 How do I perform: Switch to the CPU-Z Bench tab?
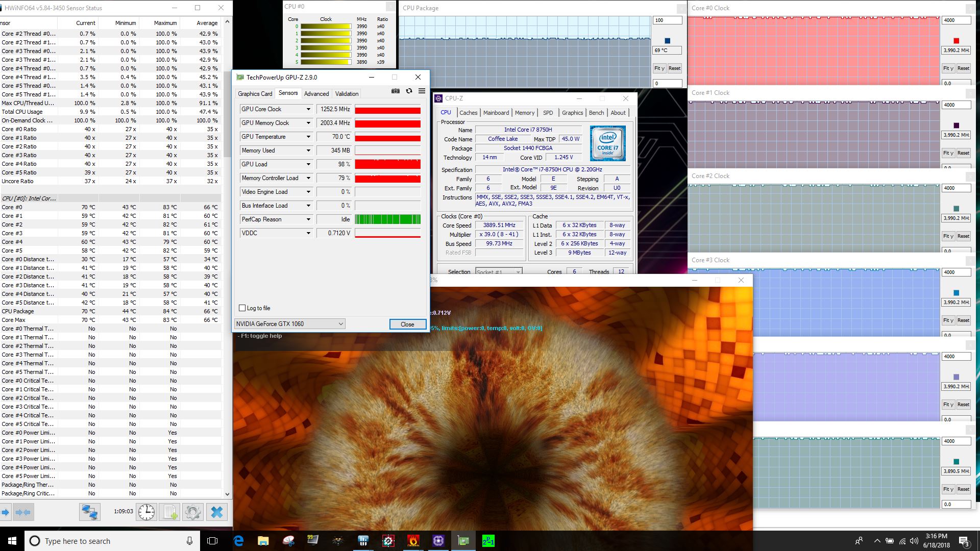tap(596, 113)
